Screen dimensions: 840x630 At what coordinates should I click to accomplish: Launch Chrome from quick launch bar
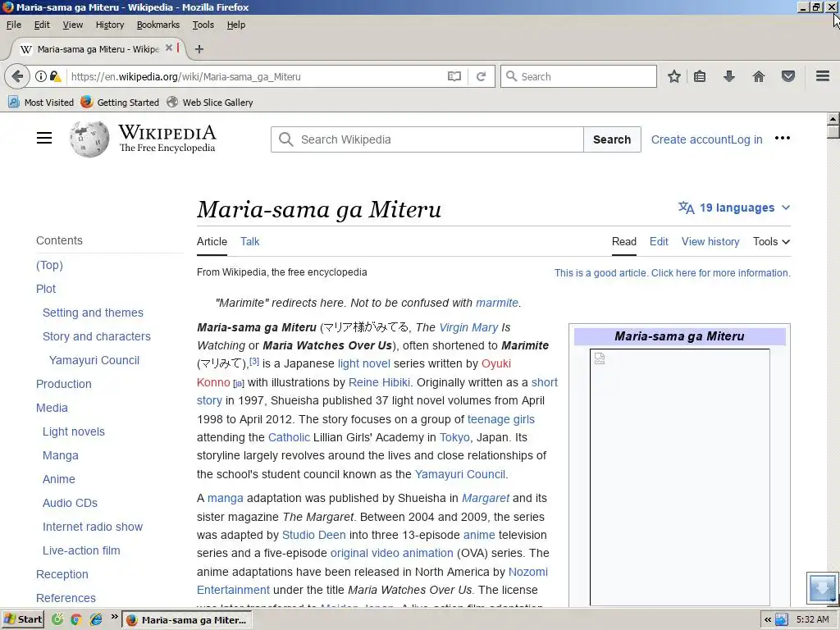click(76, 620)
